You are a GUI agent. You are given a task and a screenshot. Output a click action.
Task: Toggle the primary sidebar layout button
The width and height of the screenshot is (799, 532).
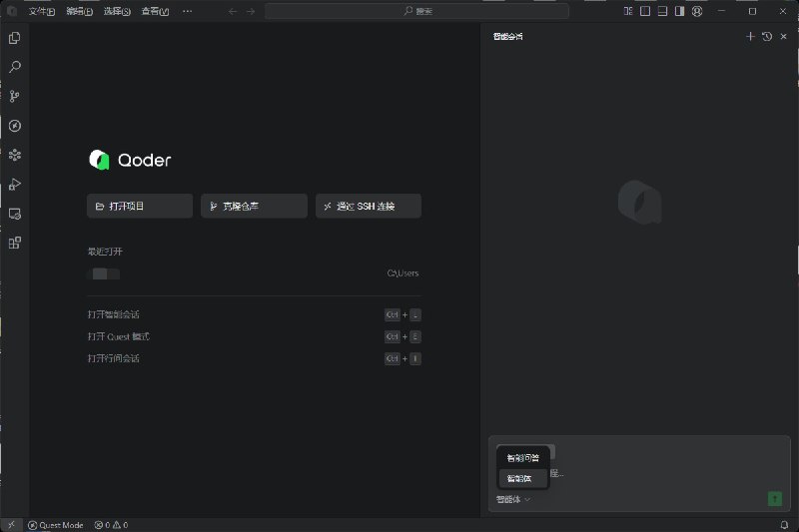(644, 11)
